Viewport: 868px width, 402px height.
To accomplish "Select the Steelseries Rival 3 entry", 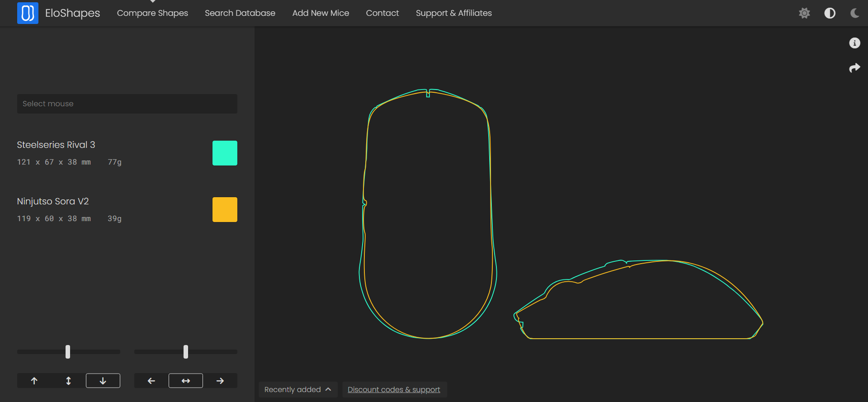I will point(56,145).
